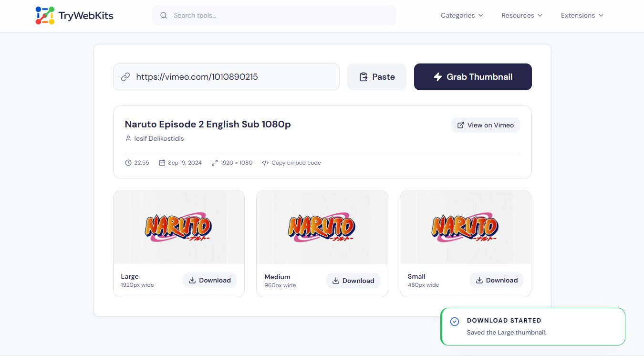Click the Large Naruto thumbnail image
The image size is (644, 356).
[x=179, y=227]
